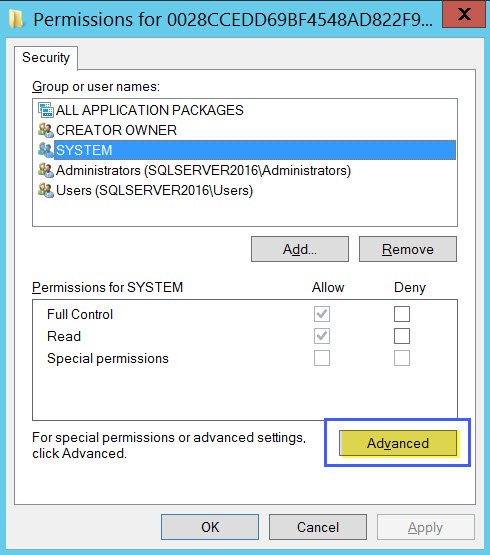Click the CREATOR OWNER group icon
This screenshot has height=555, width=490.
46,130
